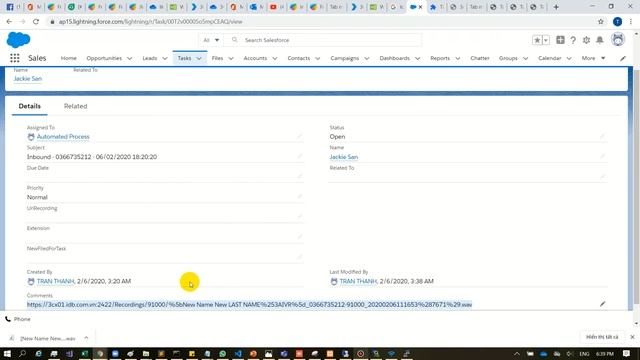The image size is (640, 360).
Task: Reload the browser page
Action: pyautogui.click(x=36, y=22)
